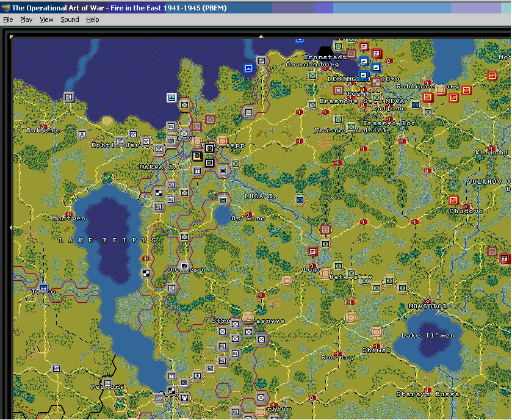Viewport: 512px width, 420px height.
Task: Click the scroll-up arrow on the map's top edge
Action: pyautogui.click(x=261, y=37)
